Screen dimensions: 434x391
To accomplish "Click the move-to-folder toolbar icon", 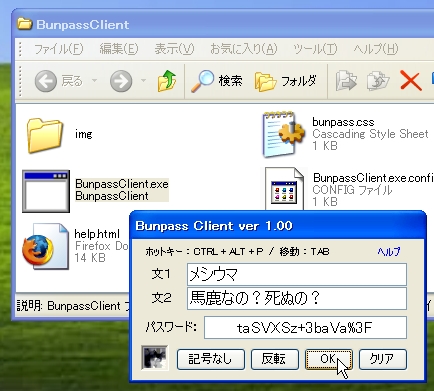I will click(346, 81).
